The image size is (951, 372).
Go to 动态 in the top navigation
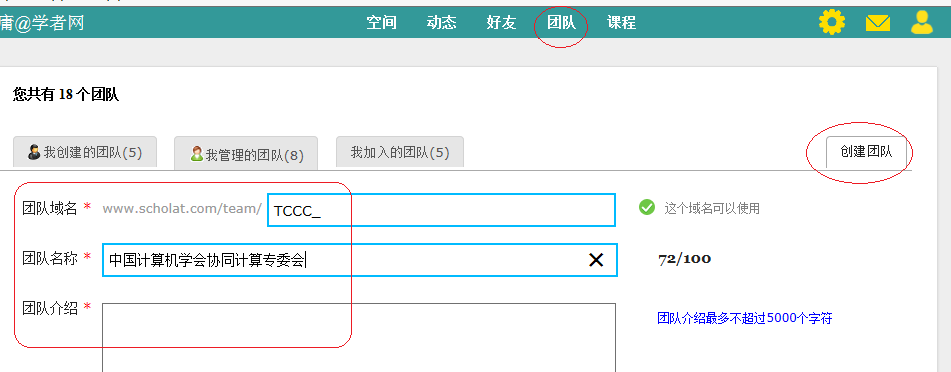pyautogui.click(x=442, y=22)
